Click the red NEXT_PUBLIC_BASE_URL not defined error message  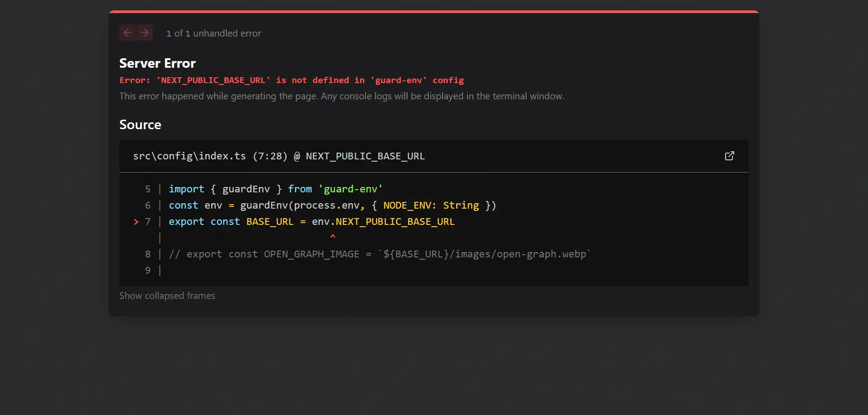click(x=291, y=80)
